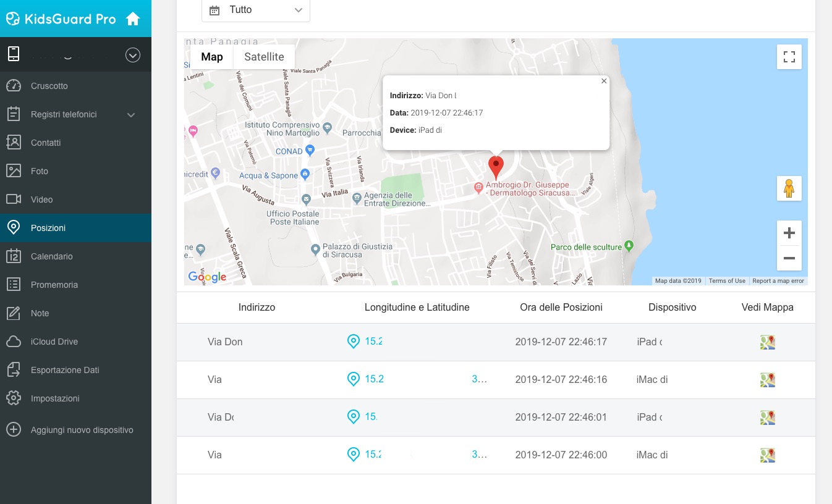Click the plus icon for adding device

14,430
